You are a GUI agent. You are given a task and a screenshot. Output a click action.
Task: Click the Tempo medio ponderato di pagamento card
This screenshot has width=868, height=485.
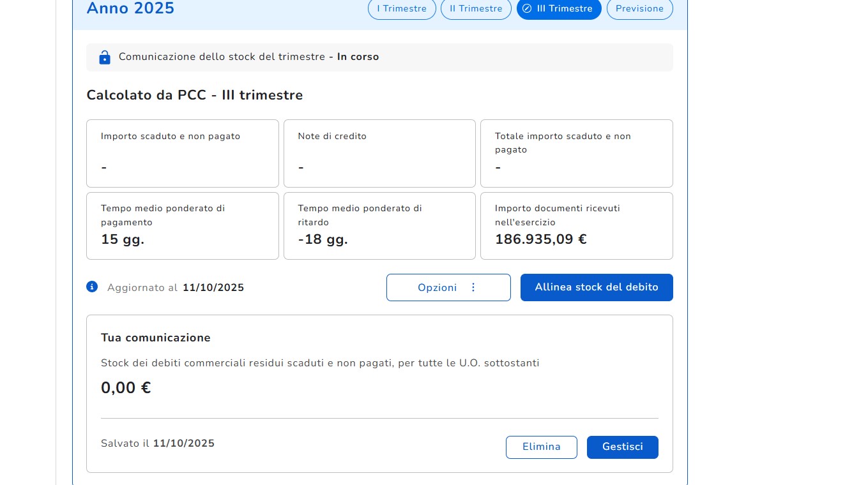[182, 226]
